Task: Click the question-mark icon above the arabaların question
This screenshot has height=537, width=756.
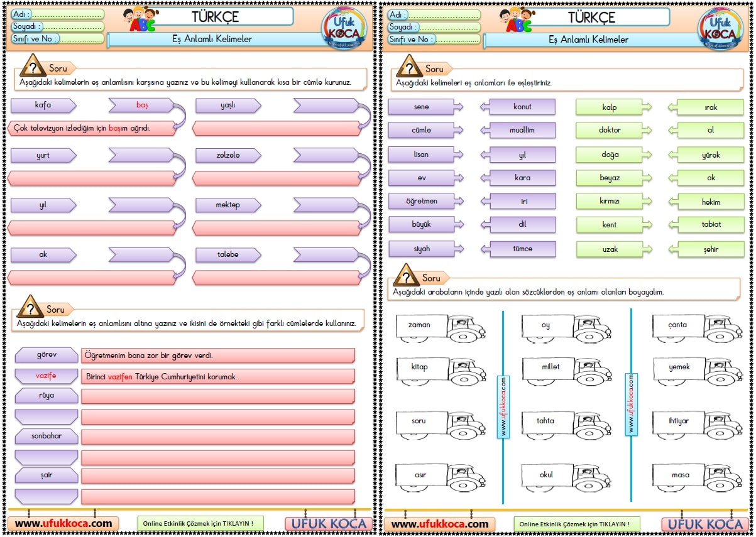Action: (406, 275)
